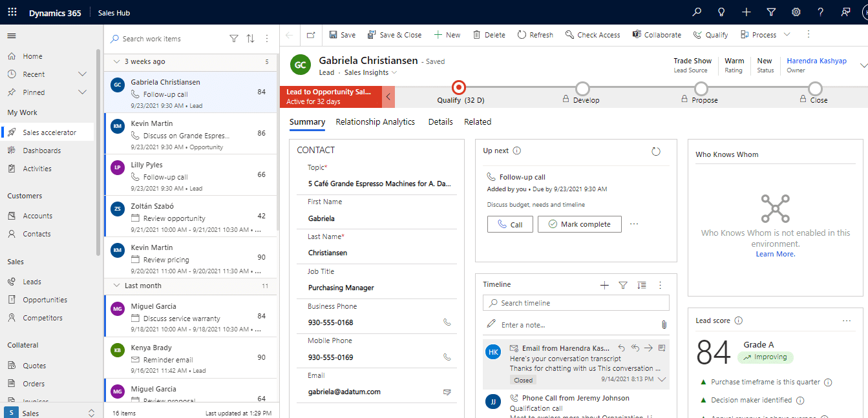Open Lead score info icon
The image size is (868, 418).
(739, 320)
